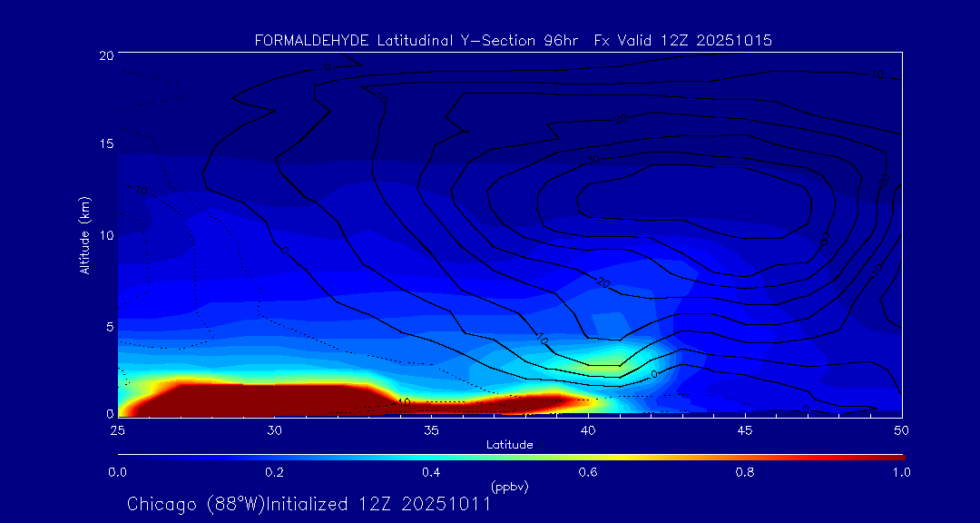Select the 5 km altitude tick label

108,325
